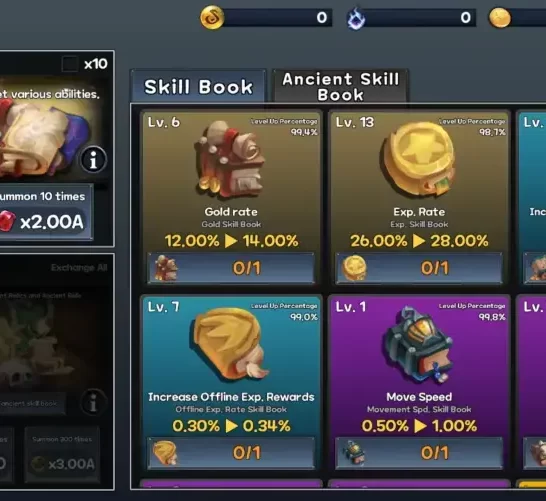This screenshot has height=501, width=546.
Task: Select the Gold rate skill book image
Action: click(230, 160)
